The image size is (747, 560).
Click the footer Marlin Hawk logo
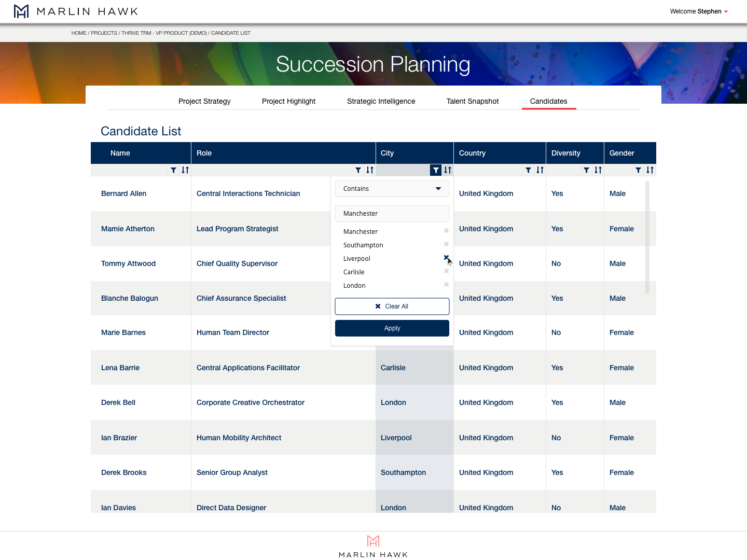coord(374,547)
